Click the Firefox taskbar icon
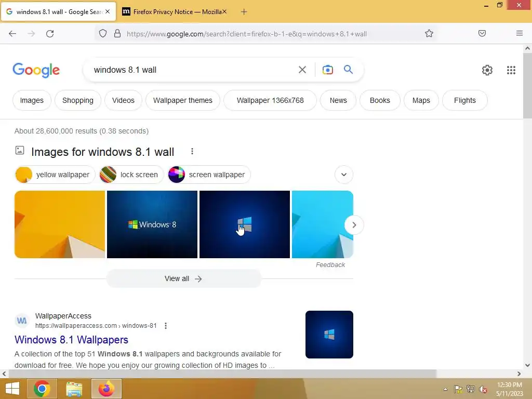Screen dimensions: 532x399 107,389
